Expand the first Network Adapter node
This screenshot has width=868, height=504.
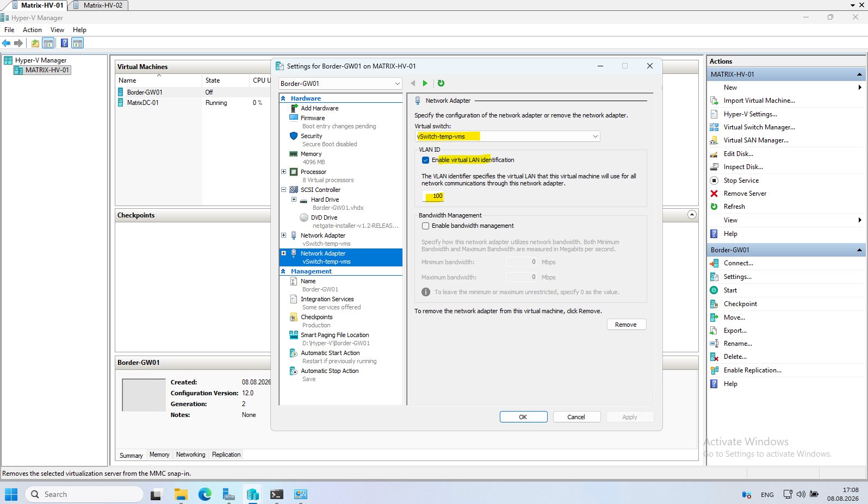click(283, 235)
